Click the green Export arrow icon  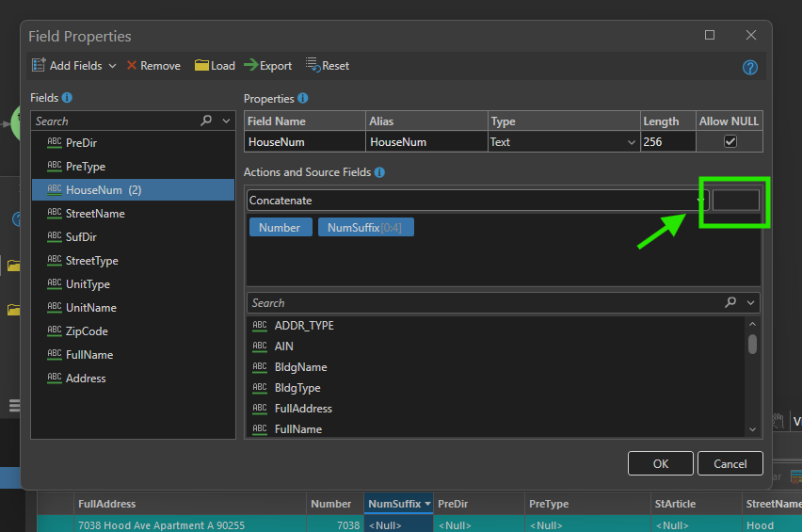point(250,65)
